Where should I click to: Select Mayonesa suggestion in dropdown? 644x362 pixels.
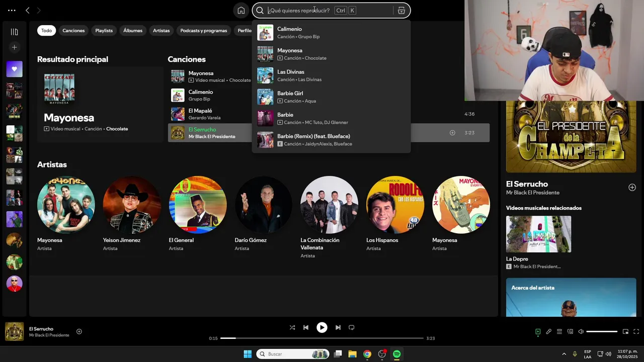point(331,54)
